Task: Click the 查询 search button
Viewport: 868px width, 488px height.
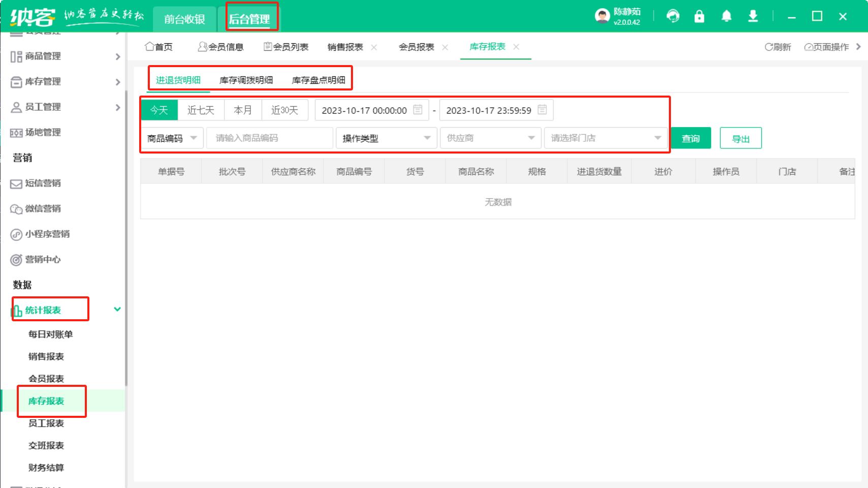Action: point(690,138)
